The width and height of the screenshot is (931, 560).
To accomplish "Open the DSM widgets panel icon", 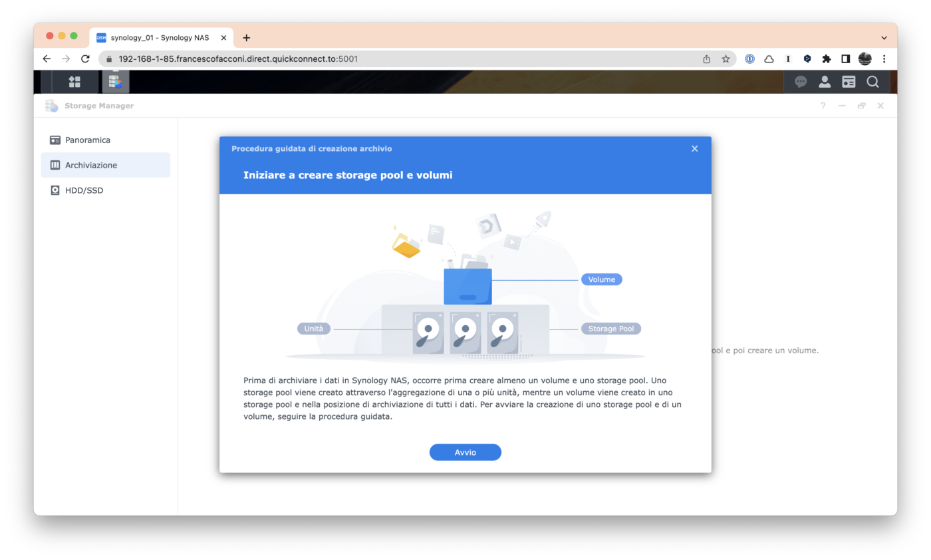I will pos(849,81).
